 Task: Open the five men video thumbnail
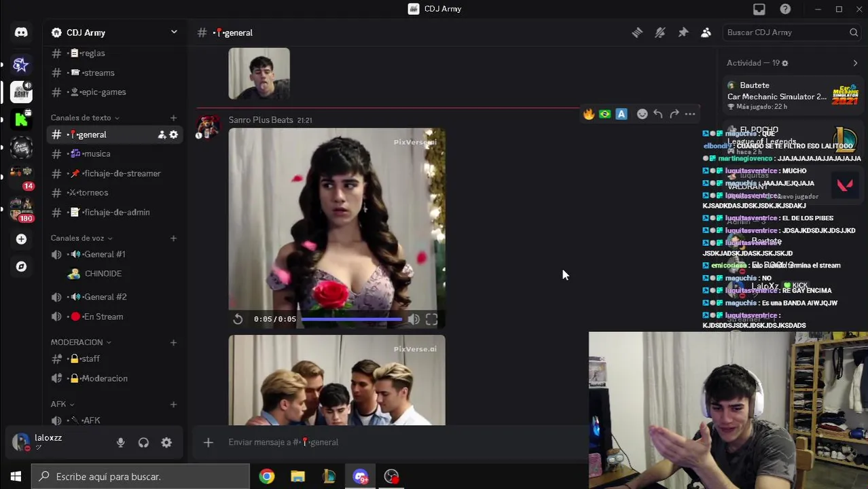pos(337,380)
